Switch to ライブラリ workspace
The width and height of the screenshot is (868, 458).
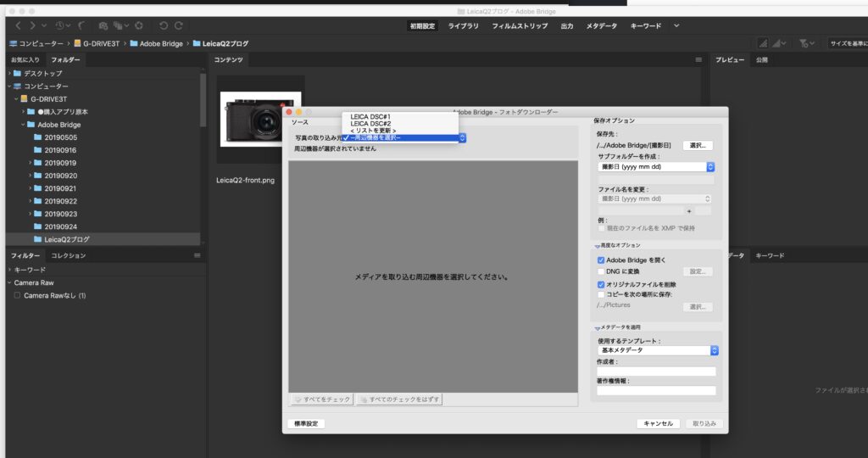click(464, 25)
